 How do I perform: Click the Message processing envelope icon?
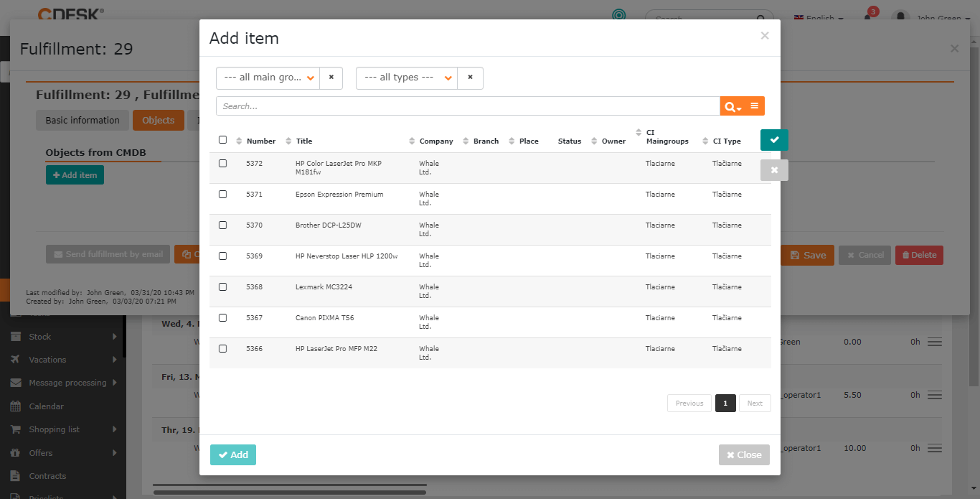point(16,383)
